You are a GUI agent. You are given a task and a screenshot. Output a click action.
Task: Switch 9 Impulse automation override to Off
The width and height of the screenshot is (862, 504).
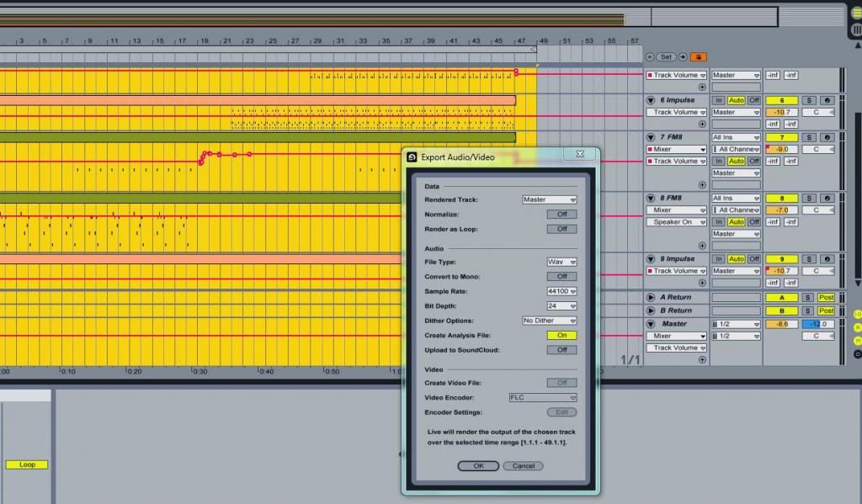click(753, 258)
